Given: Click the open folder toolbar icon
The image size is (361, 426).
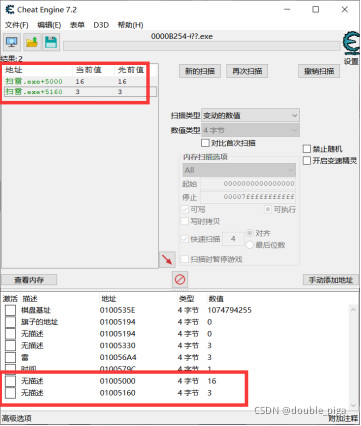Looking at the screenshot, I should pyautogui.click(x=32, y=42).
